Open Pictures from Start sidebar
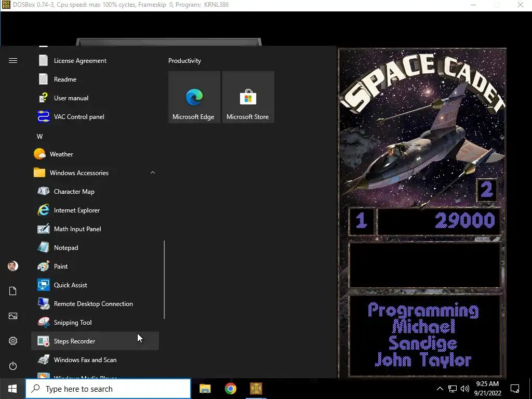Viewport: 532px width, 399px height. (13, 316)
